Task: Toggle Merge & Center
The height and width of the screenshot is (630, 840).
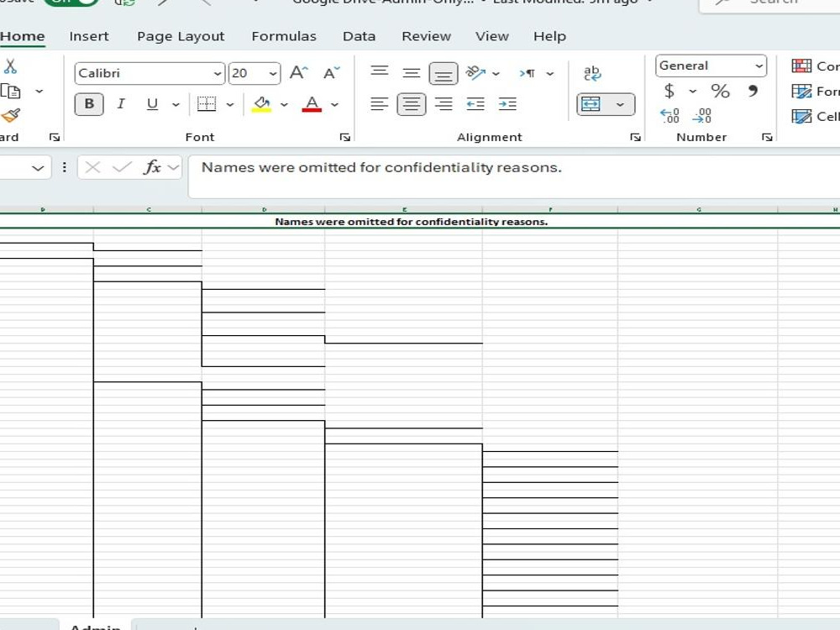Action: 591,104
